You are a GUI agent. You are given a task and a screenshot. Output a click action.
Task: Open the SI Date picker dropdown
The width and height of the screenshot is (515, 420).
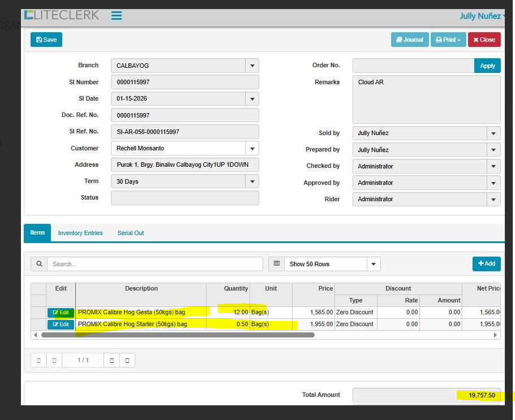252,99
